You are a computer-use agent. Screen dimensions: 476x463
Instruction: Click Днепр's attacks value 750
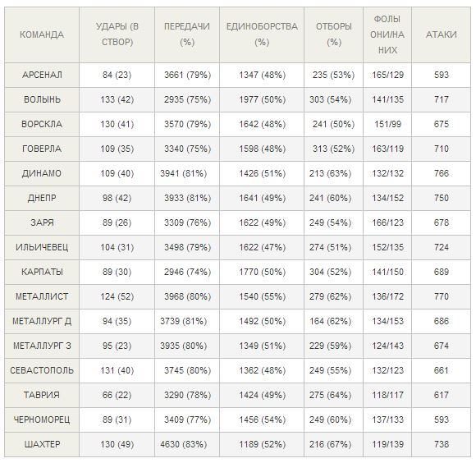click(x=441, y=199)
